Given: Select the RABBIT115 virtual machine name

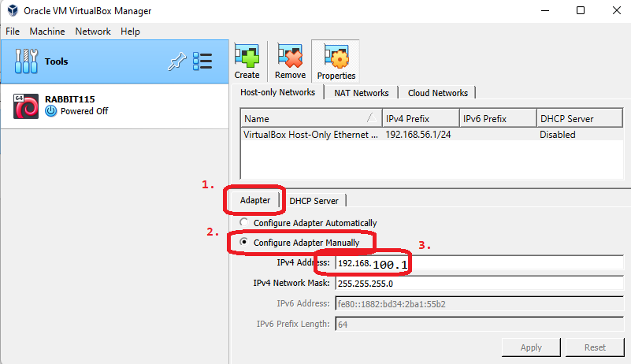Looking at the screenshot, I should pyautogui.click(x=69, y=99).
